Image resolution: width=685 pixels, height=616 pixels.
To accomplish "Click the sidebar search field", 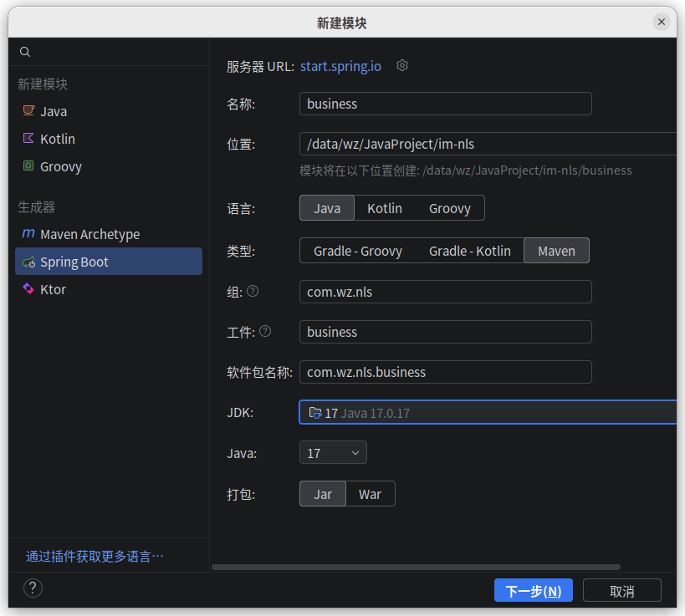I will point(109,52).
